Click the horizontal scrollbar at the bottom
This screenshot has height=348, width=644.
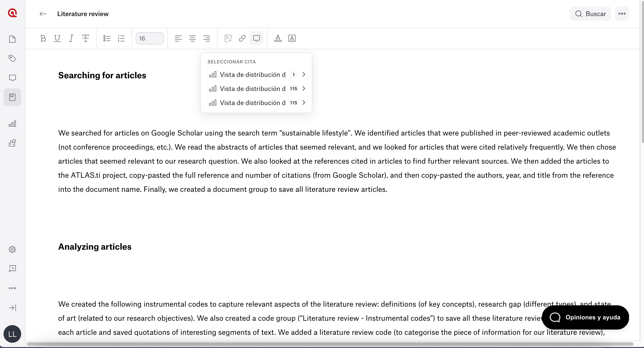tap(329, 344)
